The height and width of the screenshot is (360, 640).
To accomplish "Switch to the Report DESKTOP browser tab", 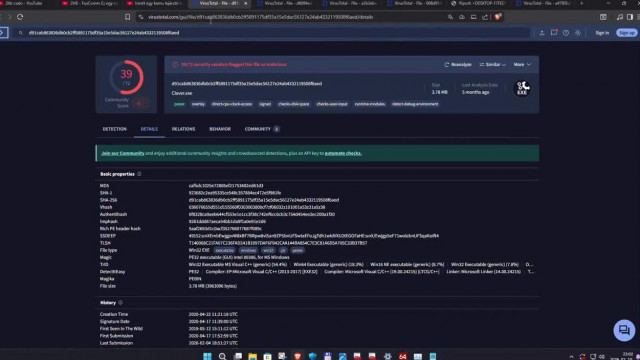I will 478,3.
